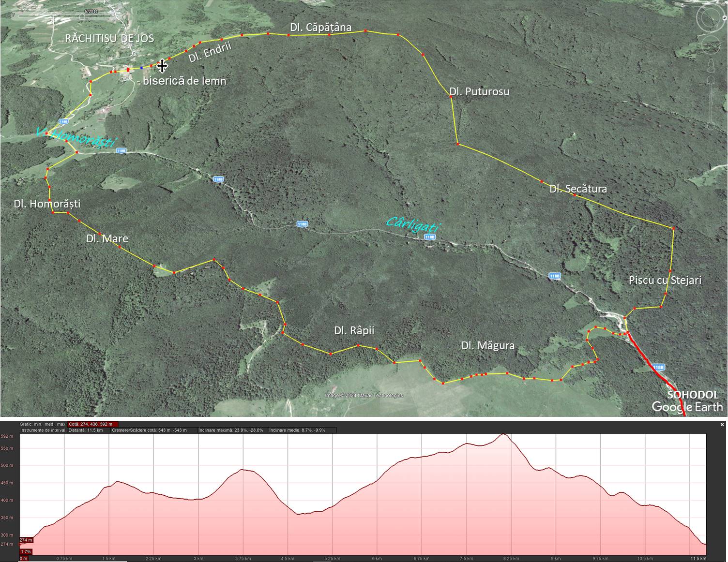Click the historical imagery time slider handle
This screenshot has height=562, width=728.
(81, 16)
